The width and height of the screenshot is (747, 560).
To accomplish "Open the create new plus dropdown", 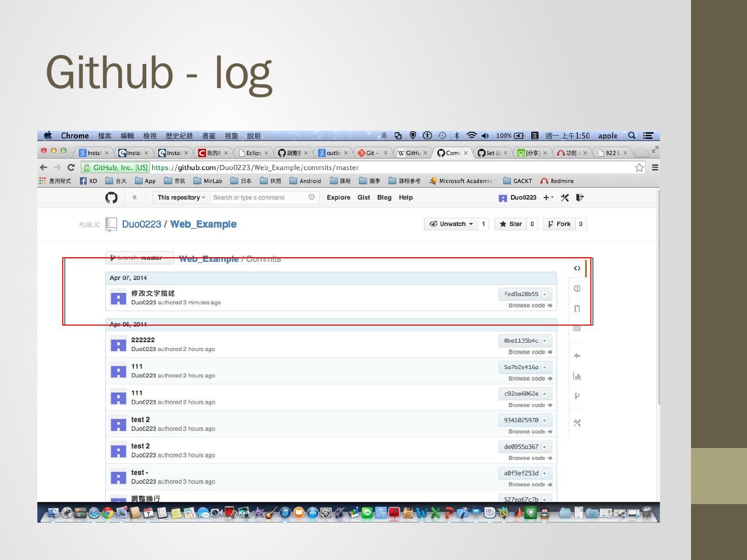I will coord(548,198).
